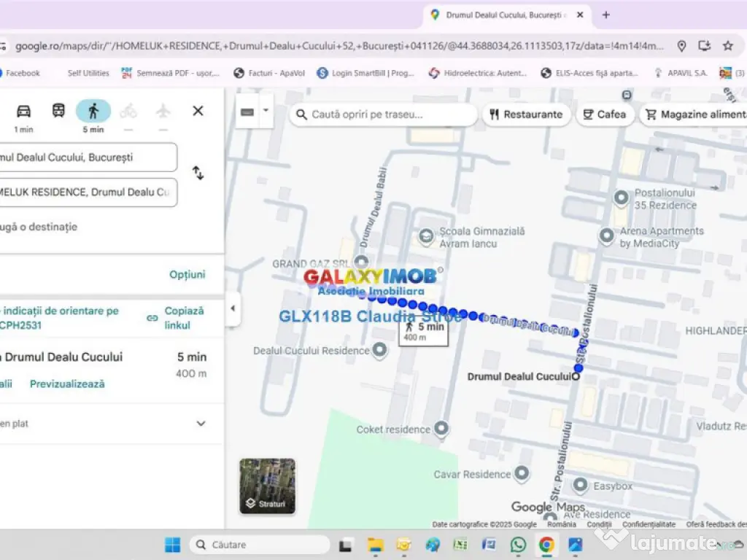The height and width of the screenshot is (560, 747).
Task: Open the Opțiuni route options
Action: pyautogui.click(x=187, y=274)
